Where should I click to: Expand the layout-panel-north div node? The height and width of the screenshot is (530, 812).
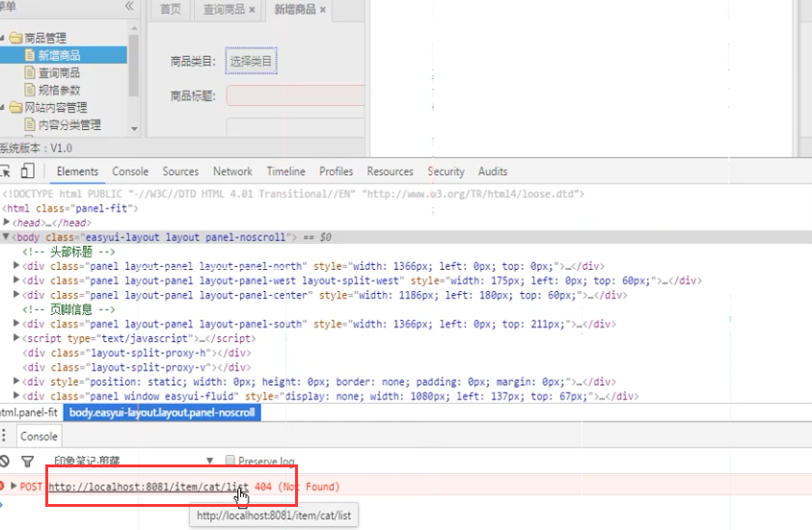click(x=16, y=266)
